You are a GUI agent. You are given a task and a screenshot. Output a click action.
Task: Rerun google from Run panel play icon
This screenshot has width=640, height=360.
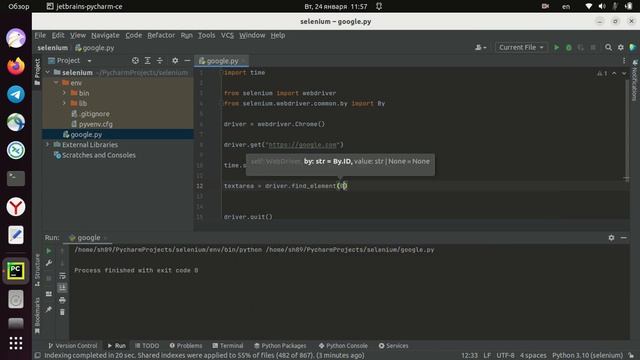click(x=49, y=251)
